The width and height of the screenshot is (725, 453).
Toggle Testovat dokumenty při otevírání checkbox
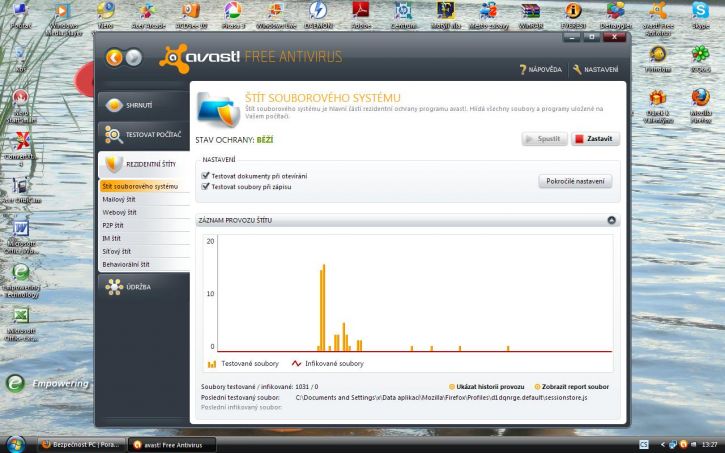tap(206, 176)
